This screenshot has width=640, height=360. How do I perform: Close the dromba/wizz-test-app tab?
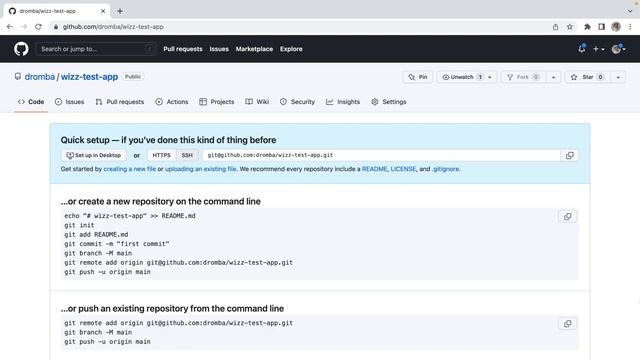point(103,11)
